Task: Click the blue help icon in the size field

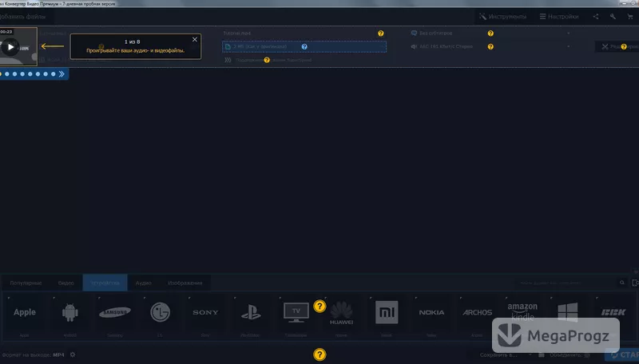Action: coord(304,47)
